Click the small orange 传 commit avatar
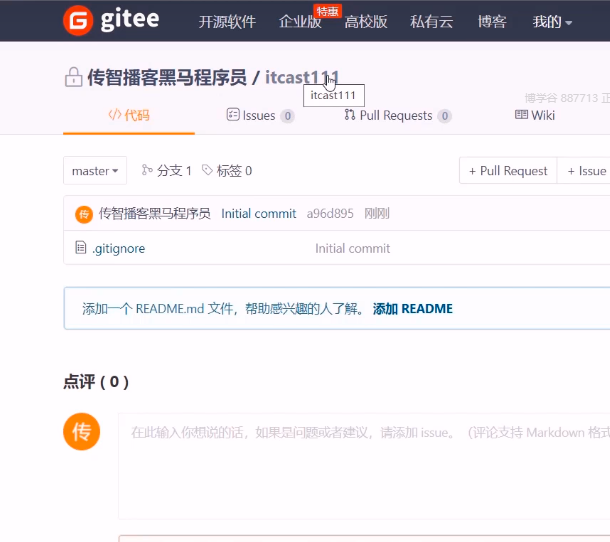 click(x=84, y=214)
